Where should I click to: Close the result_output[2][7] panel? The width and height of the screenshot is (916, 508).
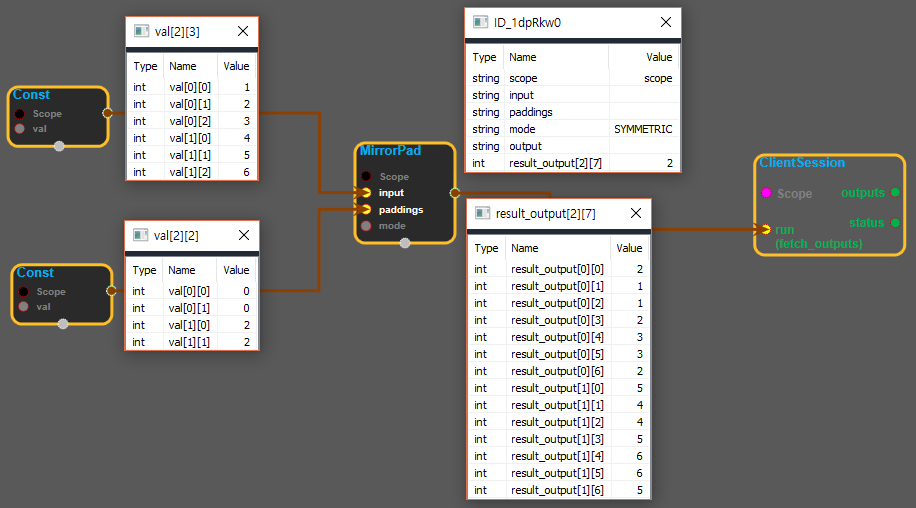(x=636, y=213)
